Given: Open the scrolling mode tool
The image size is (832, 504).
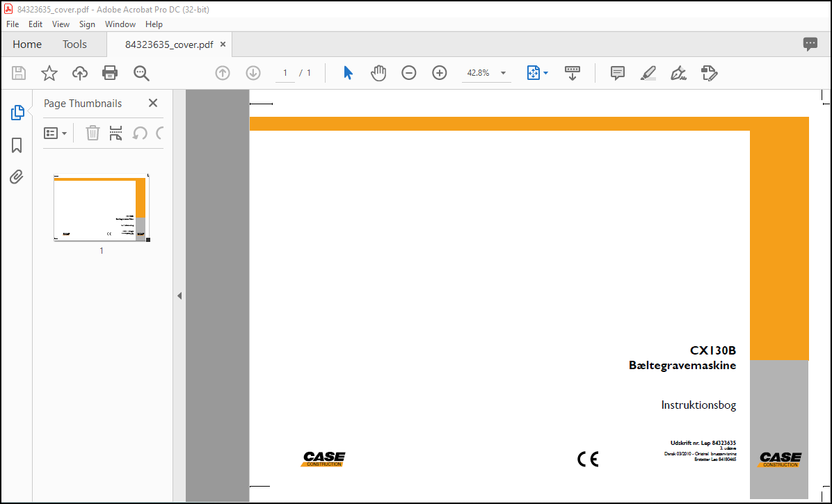Looking at the screenshot, I should pos(572,73).
